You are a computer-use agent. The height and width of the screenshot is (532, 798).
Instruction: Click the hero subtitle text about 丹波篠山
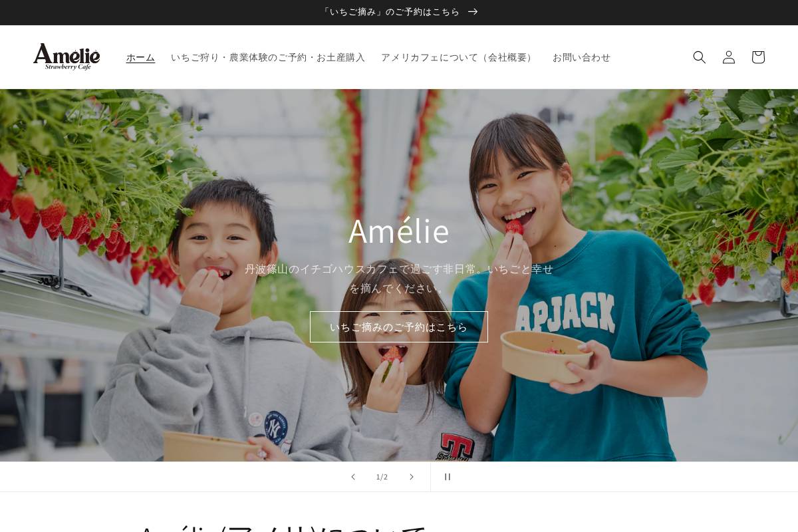tap(399, 270)
